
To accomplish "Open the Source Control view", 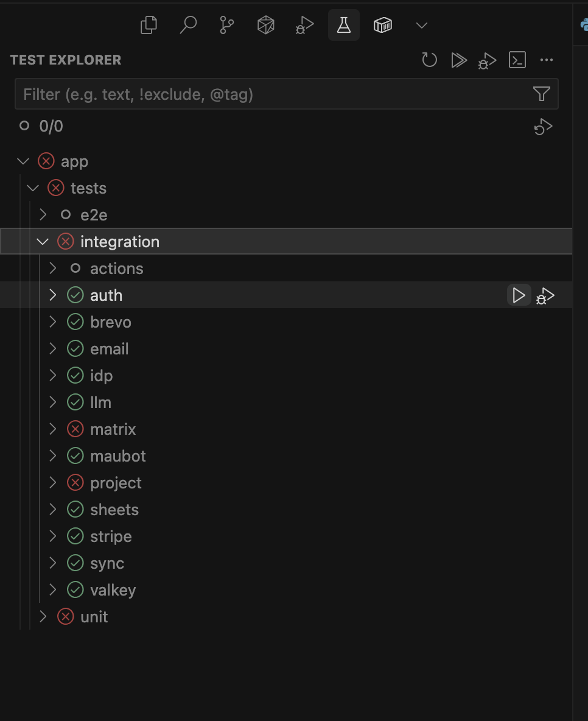I will 227,25.
